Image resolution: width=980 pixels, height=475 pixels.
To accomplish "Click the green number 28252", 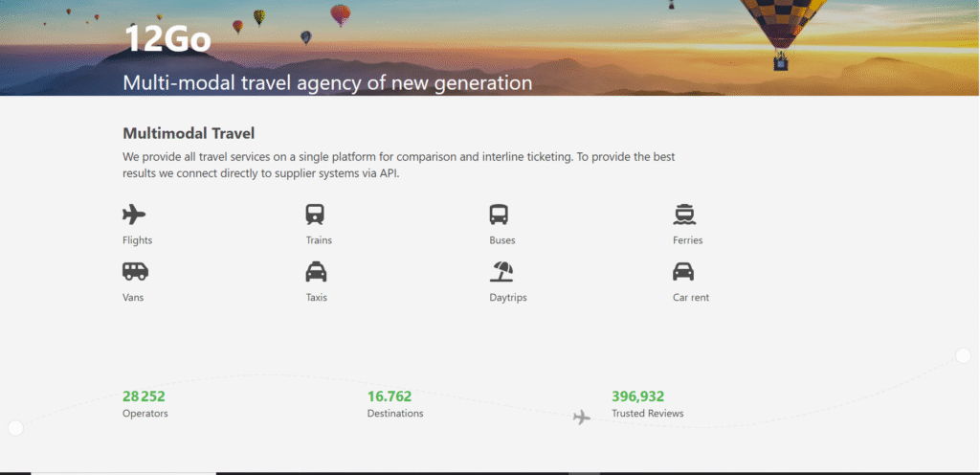I will [144, 396].
